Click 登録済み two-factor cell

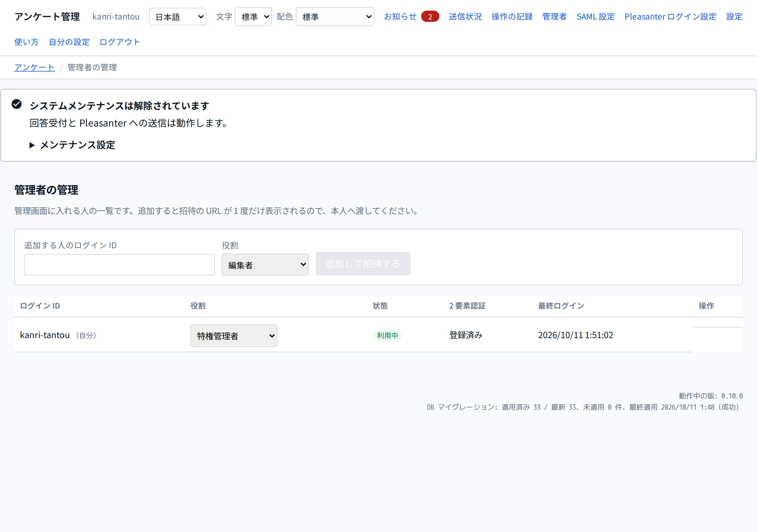(465, 335)
